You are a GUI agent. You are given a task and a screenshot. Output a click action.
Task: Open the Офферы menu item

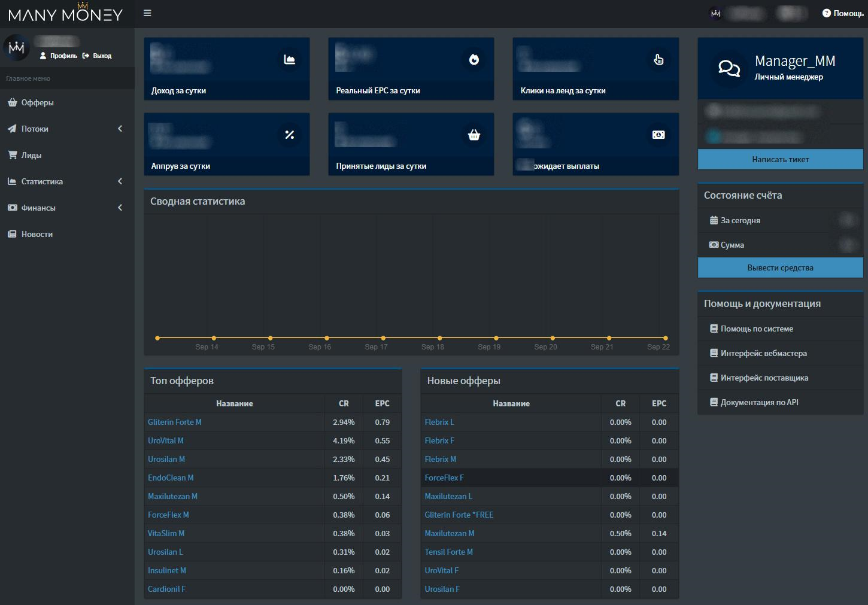coord(37,102)
